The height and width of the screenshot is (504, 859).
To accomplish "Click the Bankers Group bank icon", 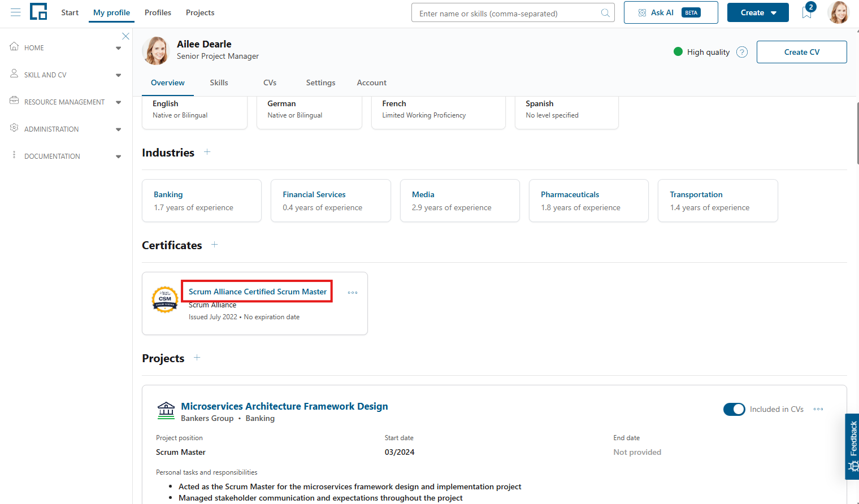I will tap(166, 411).
